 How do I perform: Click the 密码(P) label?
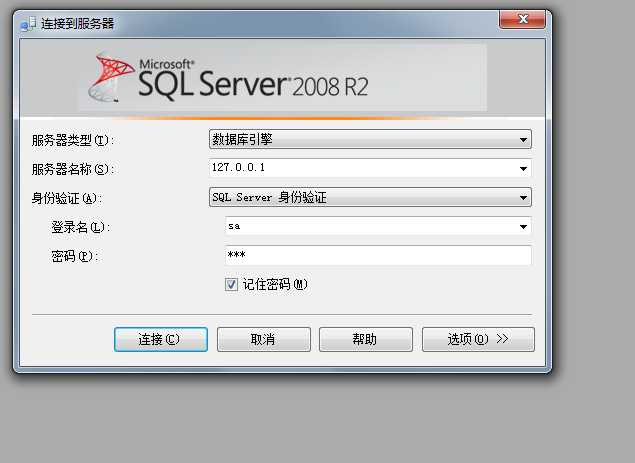(x=75, y=256)
